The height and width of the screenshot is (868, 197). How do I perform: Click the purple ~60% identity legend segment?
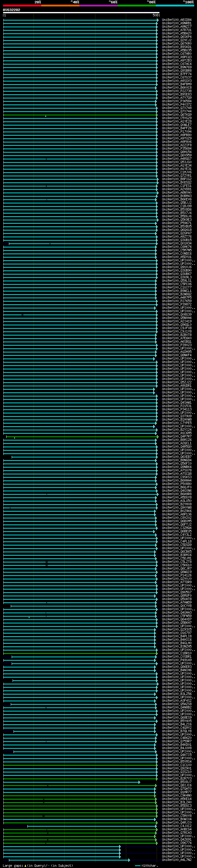(99, 6)
